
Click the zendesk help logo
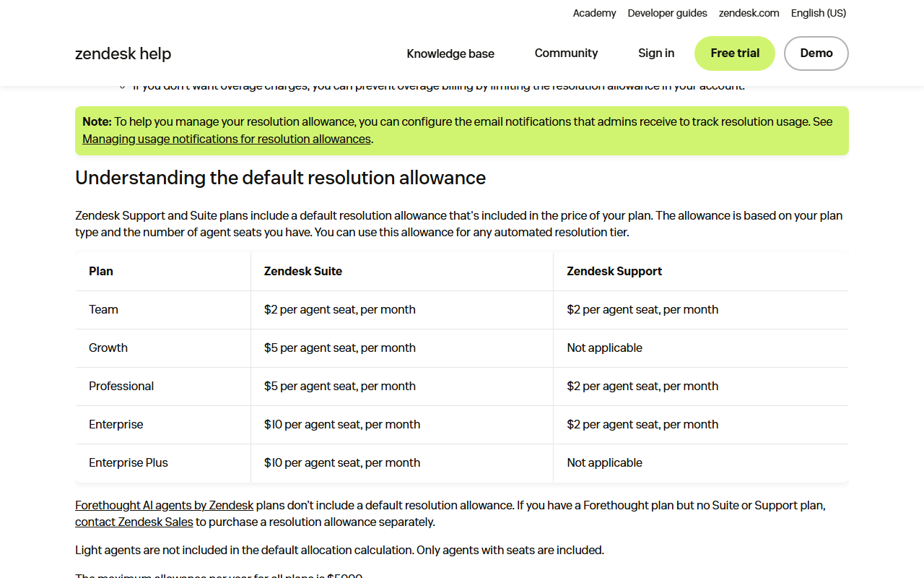[x=123, y=53]
